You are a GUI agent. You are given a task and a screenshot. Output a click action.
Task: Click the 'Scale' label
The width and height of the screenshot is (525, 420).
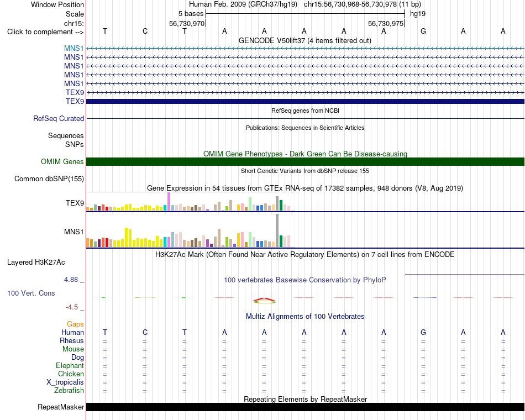[x=75, y=14]
